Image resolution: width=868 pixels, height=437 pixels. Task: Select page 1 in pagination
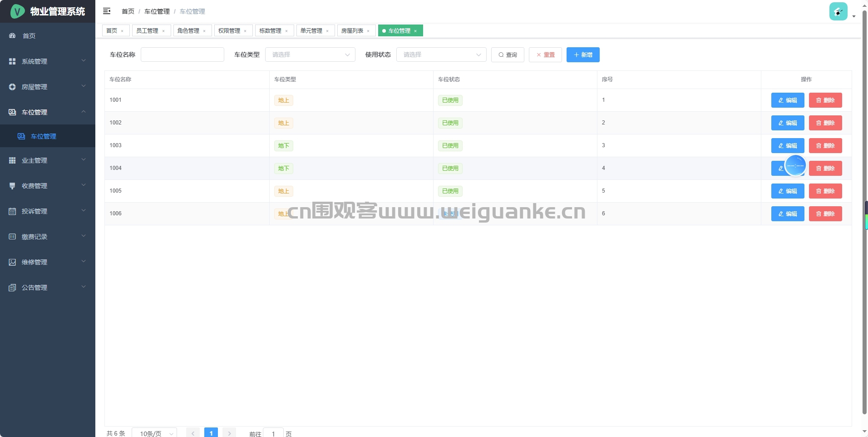pyautogui.click(x=211, y=433)
